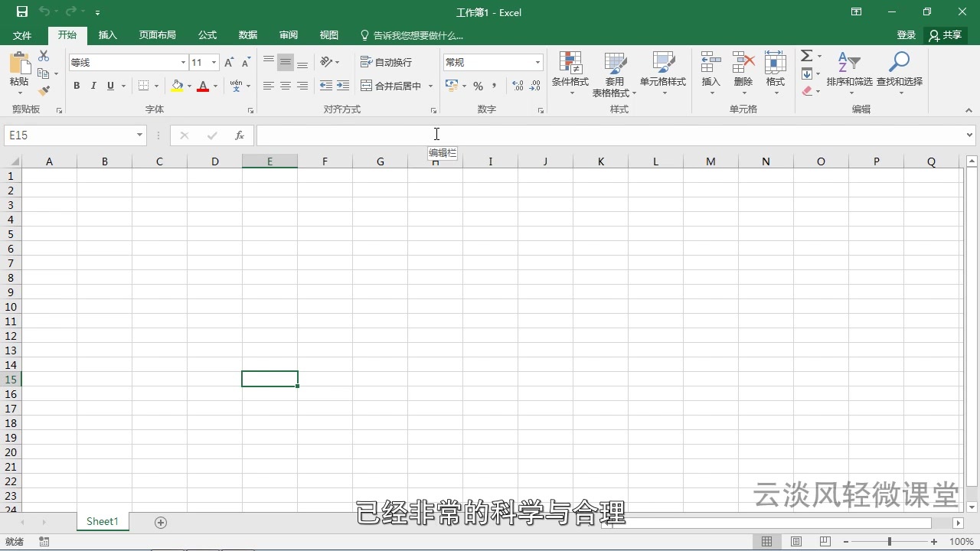
Task: Expand the formula bar
Action: coord(970,135)
